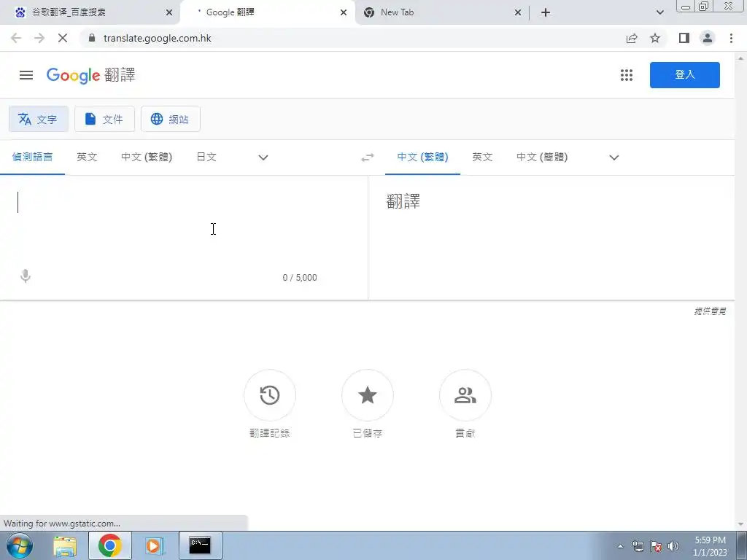Viewport: 747px width, 560px height.
Task: Select 偵測語言 as source language
Action: click(x=32, y=157)
